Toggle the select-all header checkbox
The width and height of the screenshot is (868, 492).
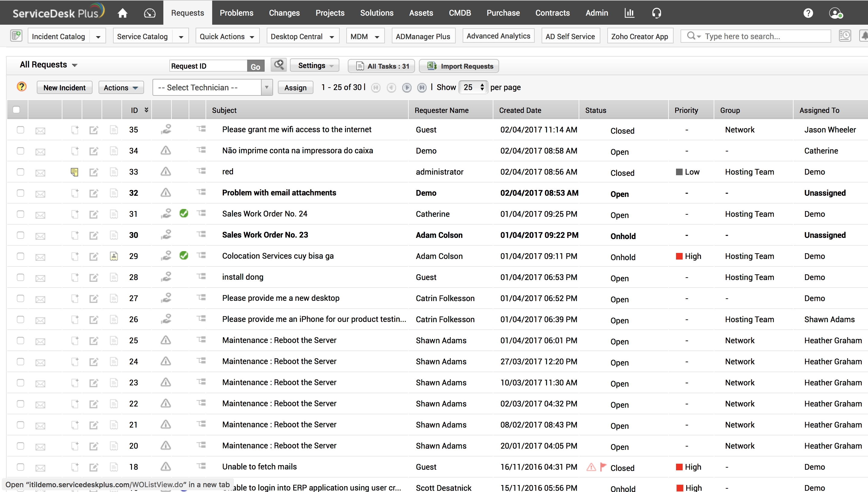coord(16,110)
